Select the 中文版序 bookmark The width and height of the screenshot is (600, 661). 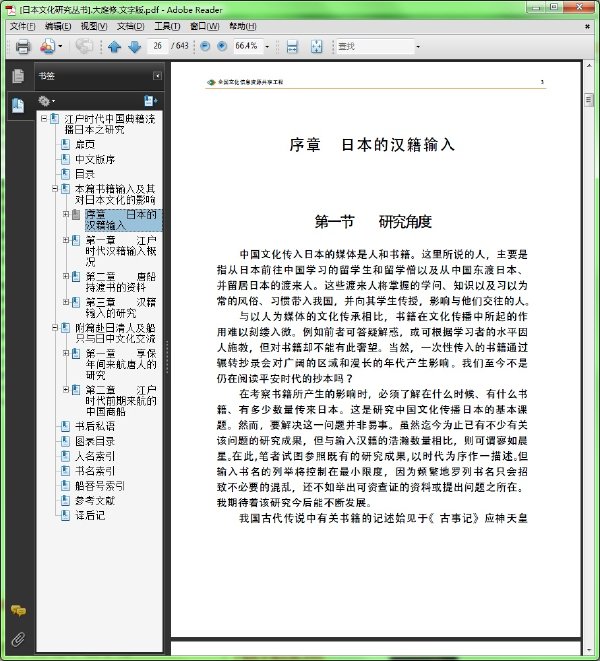[95, 159]
